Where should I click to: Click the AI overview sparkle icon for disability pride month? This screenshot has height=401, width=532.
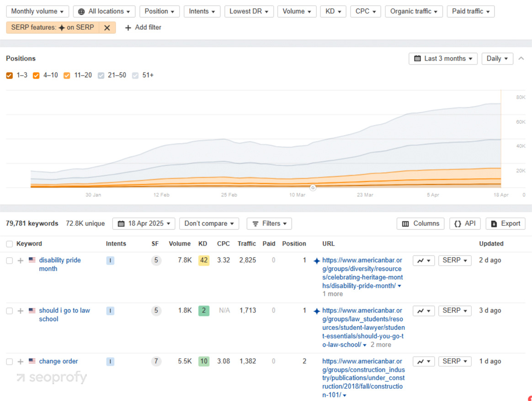click(x=317, y=261)
